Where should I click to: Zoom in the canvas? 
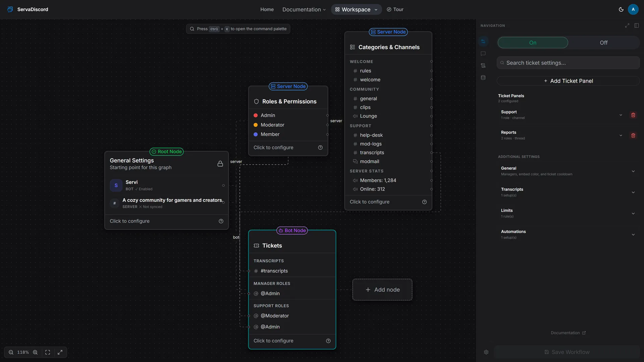click(35, 352)
